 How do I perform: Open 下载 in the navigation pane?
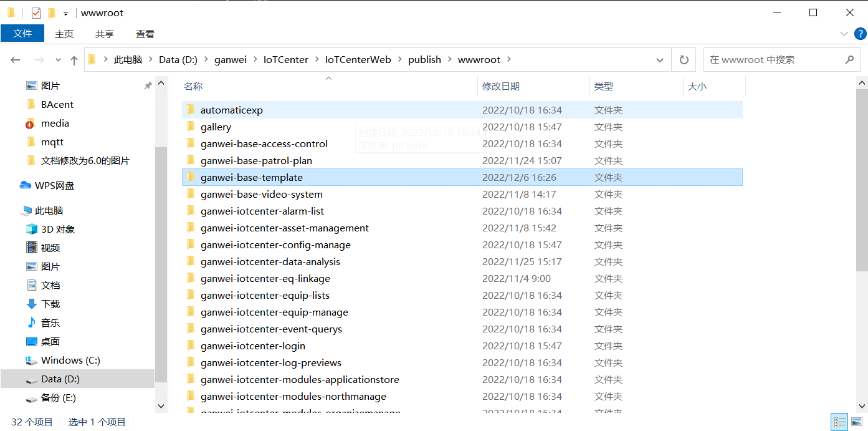tap(50, 304)
